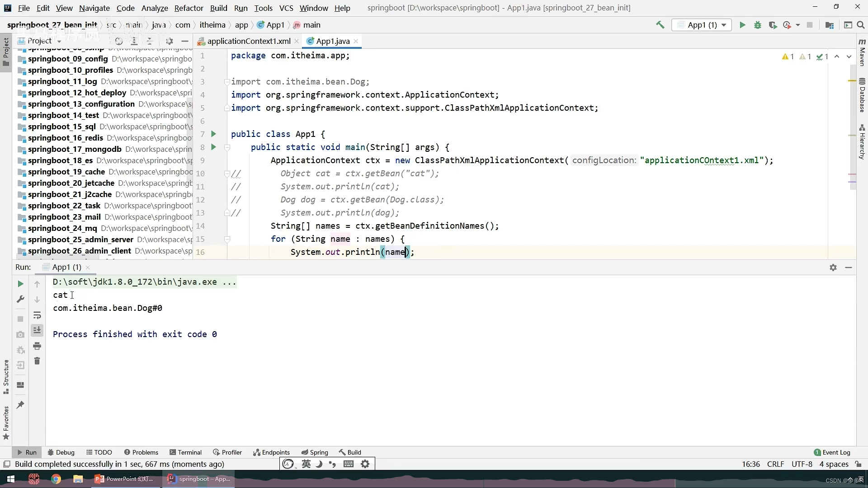Open Project Structure from the toolbar

829,25
